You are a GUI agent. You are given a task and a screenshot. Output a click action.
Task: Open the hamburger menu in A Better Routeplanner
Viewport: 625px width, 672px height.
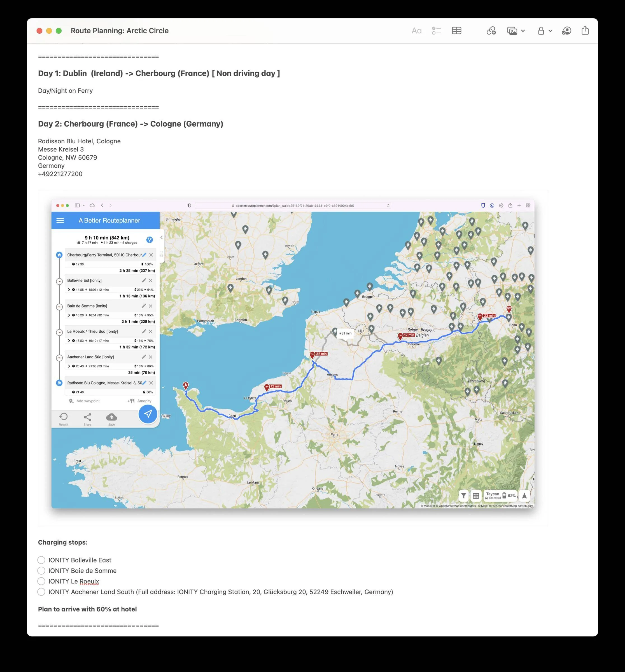[x=60, y=220]
